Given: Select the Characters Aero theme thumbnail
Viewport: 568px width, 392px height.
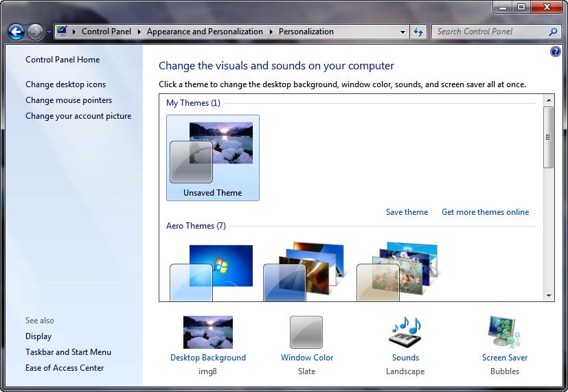Looking at the screenshot, I should point(397,271).
